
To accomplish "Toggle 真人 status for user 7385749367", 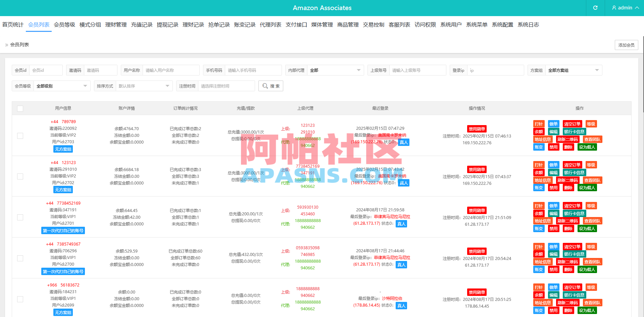I will pyautogui.click(x=401, y=264).
